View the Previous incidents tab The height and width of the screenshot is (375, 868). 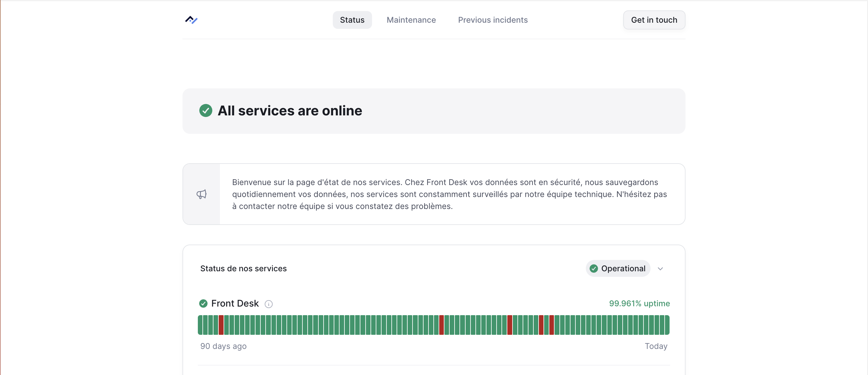[493, 20]
